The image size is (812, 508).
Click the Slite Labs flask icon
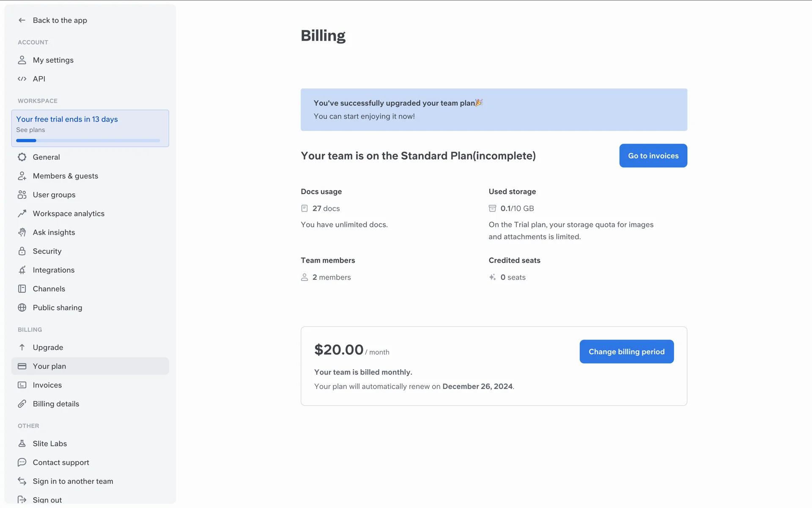pyautogui.click(x=22, y=444)
